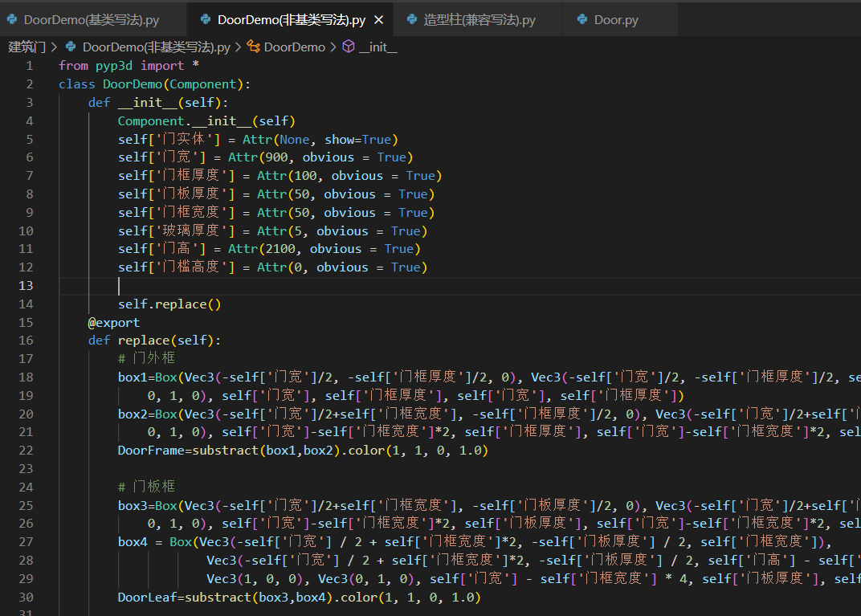
Task: Open the DoorDemo(非基类写法).py file breadcrumb
Action: [156, 47]
